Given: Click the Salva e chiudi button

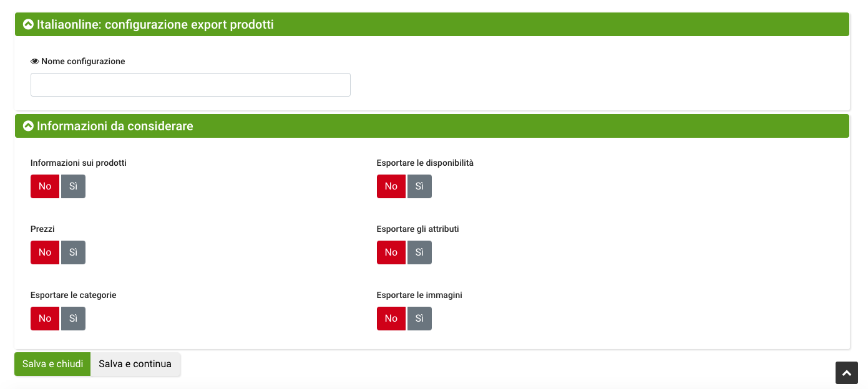Looking at the screenshot, I should click(52, 364).
